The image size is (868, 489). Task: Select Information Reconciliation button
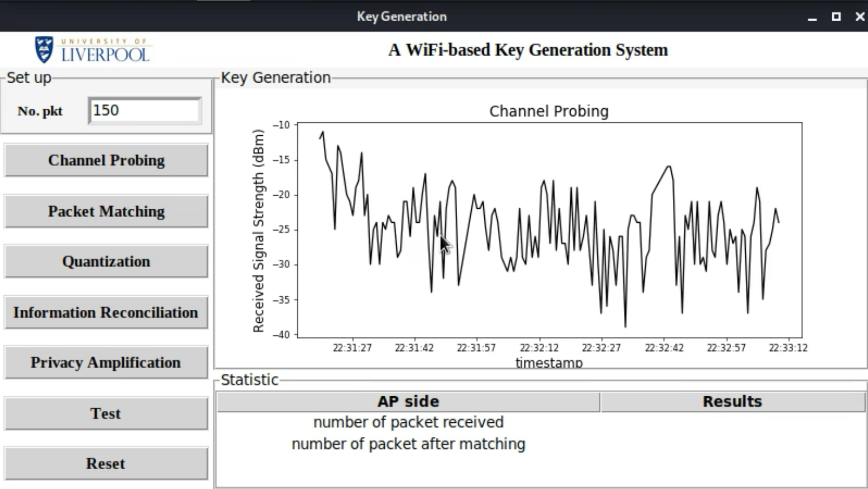(106, 312)
